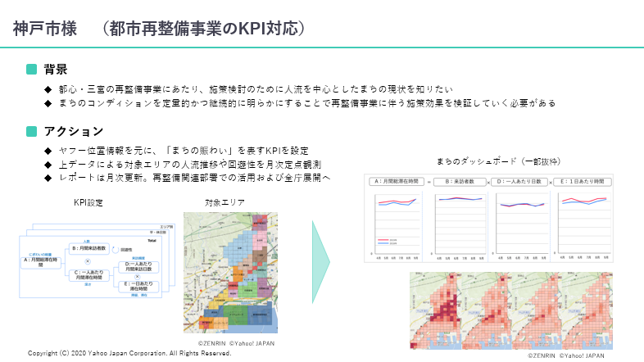Viewport: 644px width, 362px height.
Task: Select the C：一人あたり月間滞在時間 KPI box
Action: coord(90,275)
